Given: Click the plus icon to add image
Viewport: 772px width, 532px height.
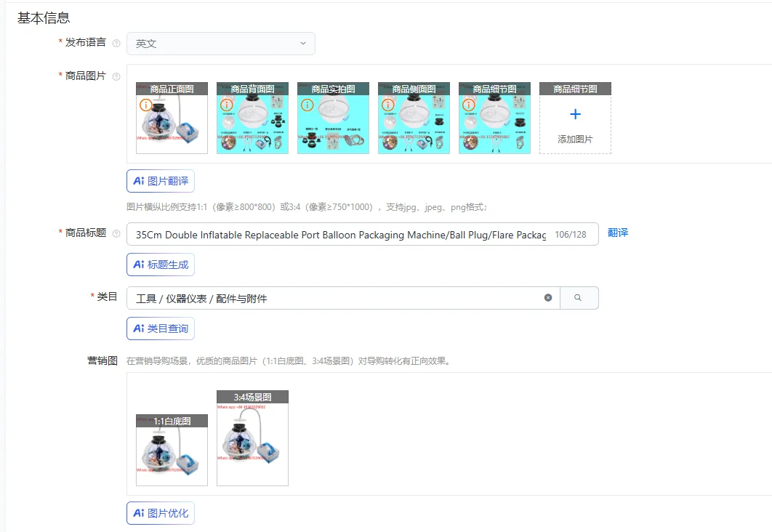Looking at the screenshot, I should [575, 114].
